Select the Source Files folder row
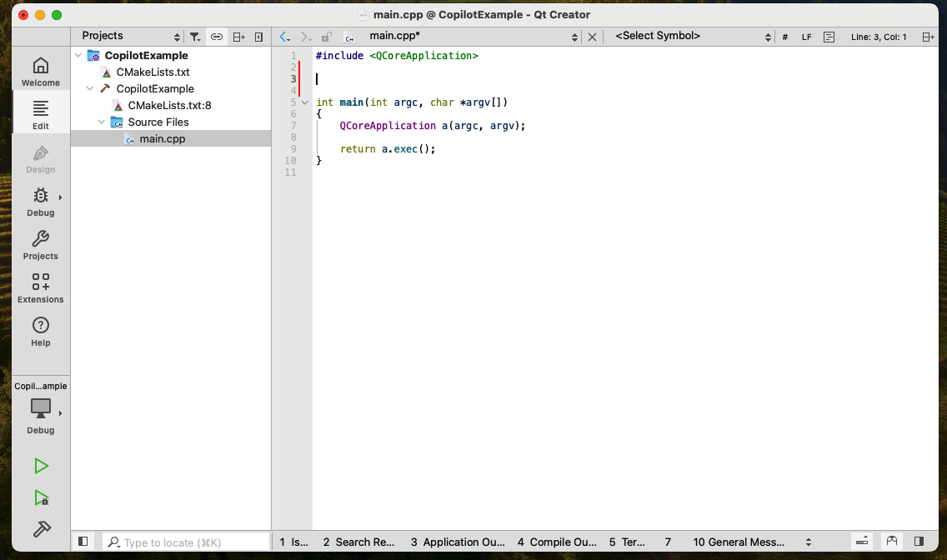Viewport: 947px width, 560px height. click(x=158, y=122)
